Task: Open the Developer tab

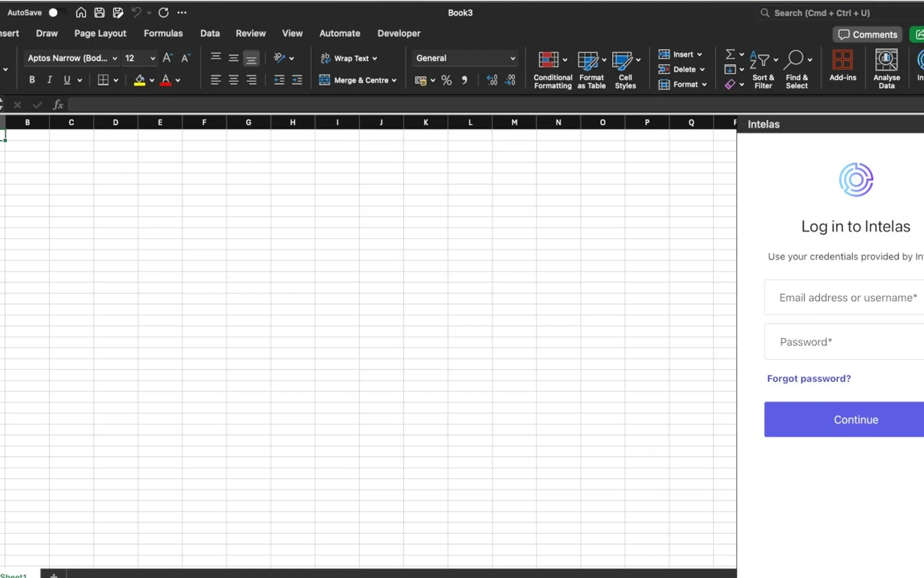Action: coord(399,34)
